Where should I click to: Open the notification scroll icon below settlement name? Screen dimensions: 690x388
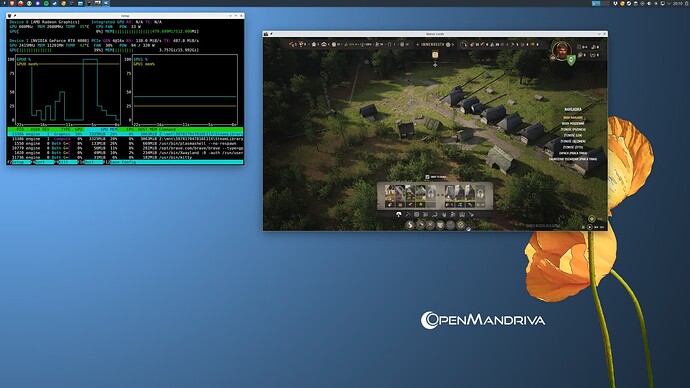435,55
